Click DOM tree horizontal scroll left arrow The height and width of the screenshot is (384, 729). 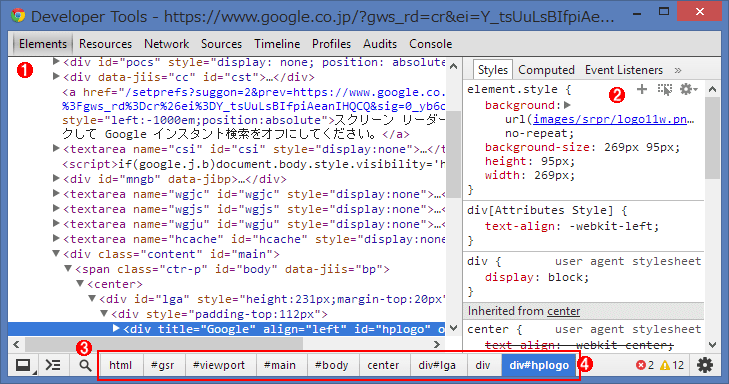tap(16, 344)
